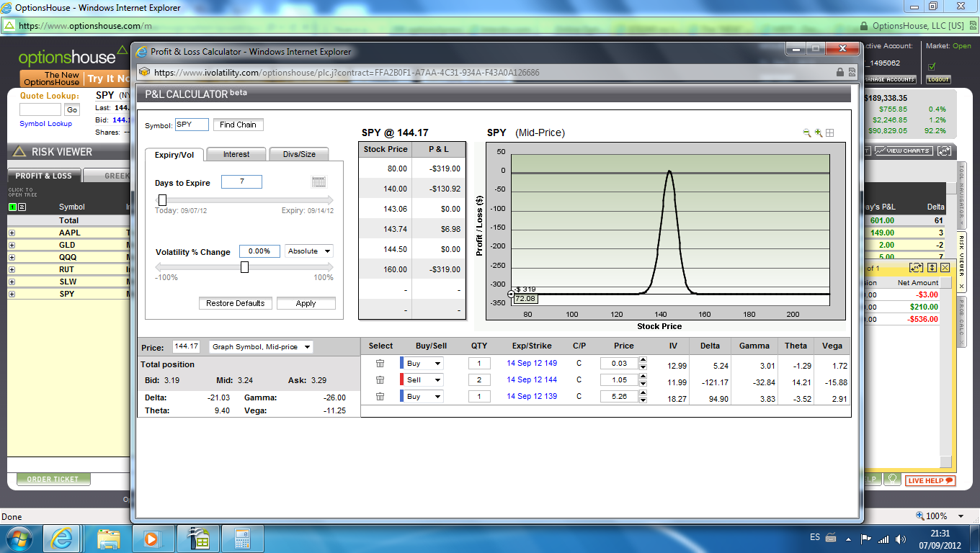Switch to the Divs/Size tab

pos(299,154)
